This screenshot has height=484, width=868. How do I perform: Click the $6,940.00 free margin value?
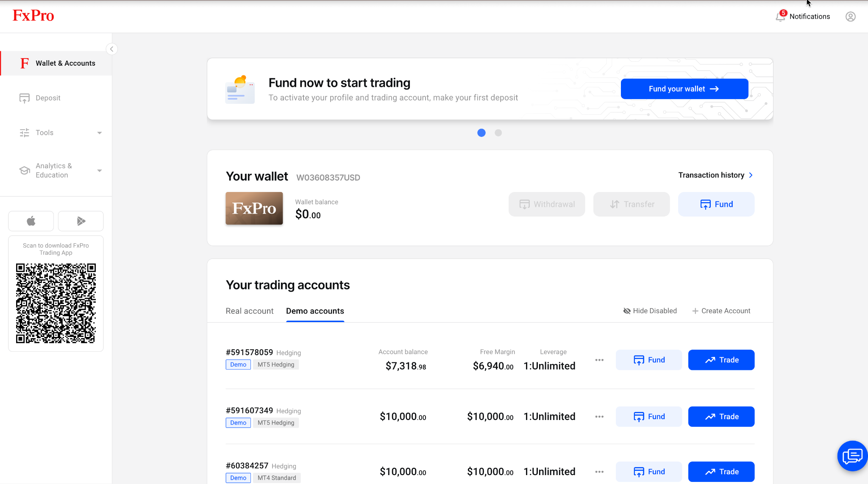pyautogui.click(x=493, y=366)
